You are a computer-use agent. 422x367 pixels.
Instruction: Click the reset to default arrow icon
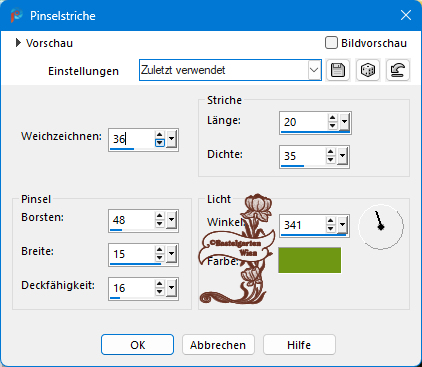398,70
